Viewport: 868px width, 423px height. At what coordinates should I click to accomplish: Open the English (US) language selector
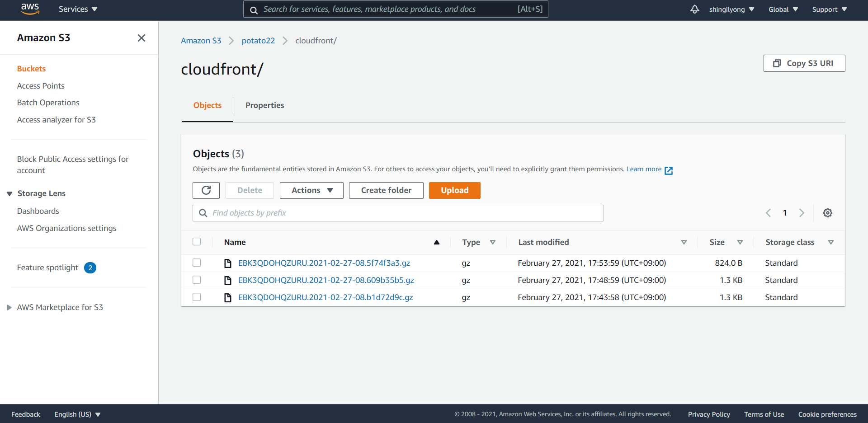point(77,414)
